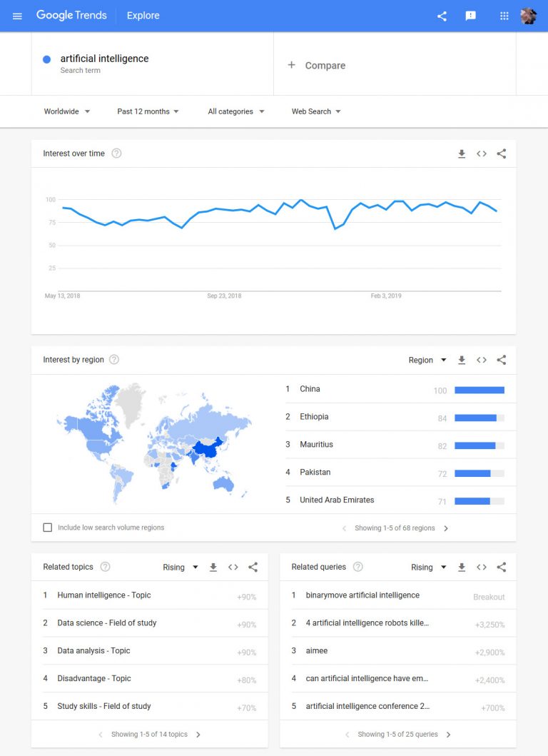Click the help icon beside Interest over time
The width and height of the screenshot is (548, 756).
point(116,153)
